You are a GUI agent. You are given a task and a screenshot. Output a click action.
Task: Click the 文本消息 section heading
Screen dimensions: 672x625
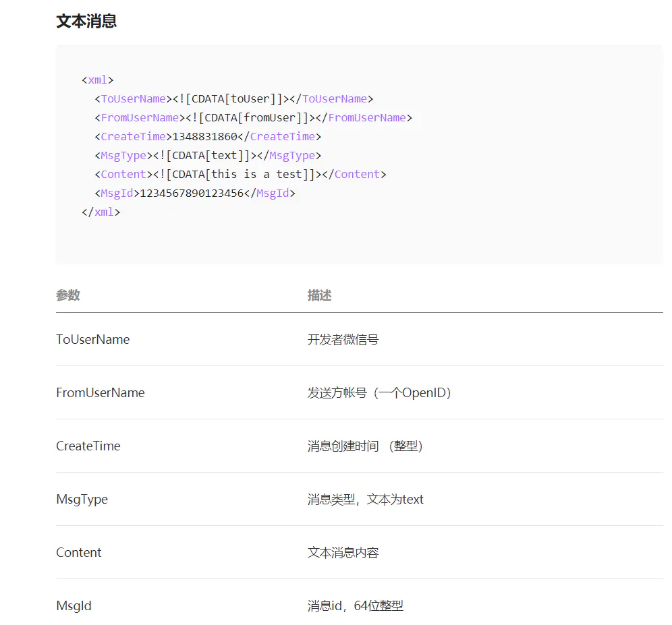coord(86,21)
